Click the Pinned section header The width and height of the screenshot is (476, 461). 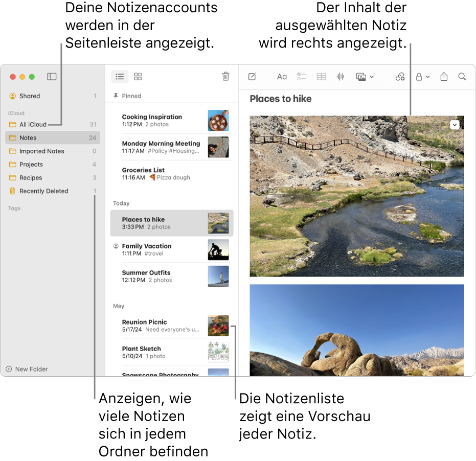click(131, 96)
